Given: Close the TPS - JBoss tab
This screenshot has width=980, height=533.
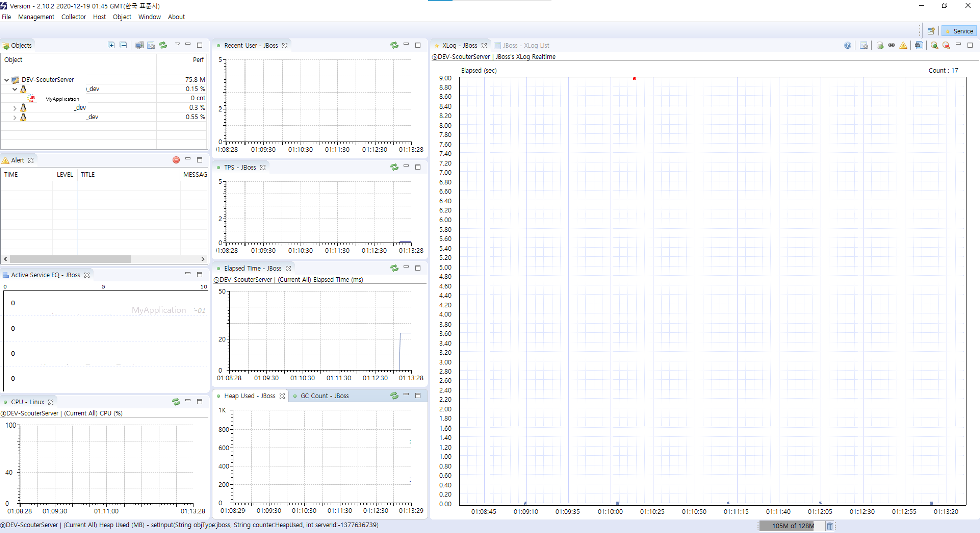Looking at the screenshot, I should 263,167.
